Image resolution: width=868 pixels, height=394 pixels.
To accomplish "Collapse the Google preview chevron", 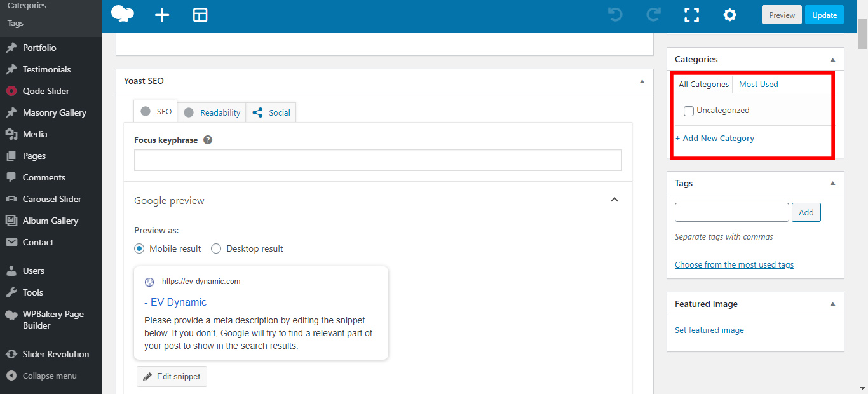I will pos(614,200).
